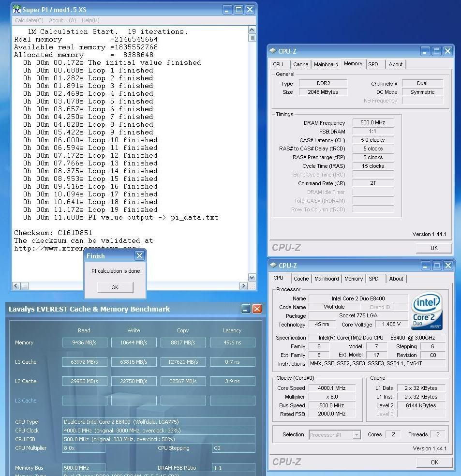Viewport: 461px width, 476px height.
Task: Switch to Cache tab in upper CPU-Z window
Action: 301,64
